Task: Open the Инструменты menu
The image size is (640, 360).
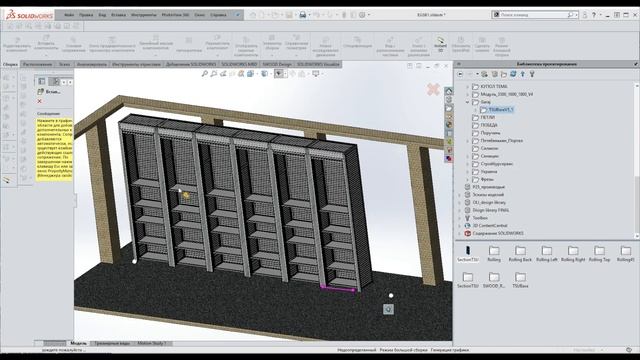Action: pos(144,15)
